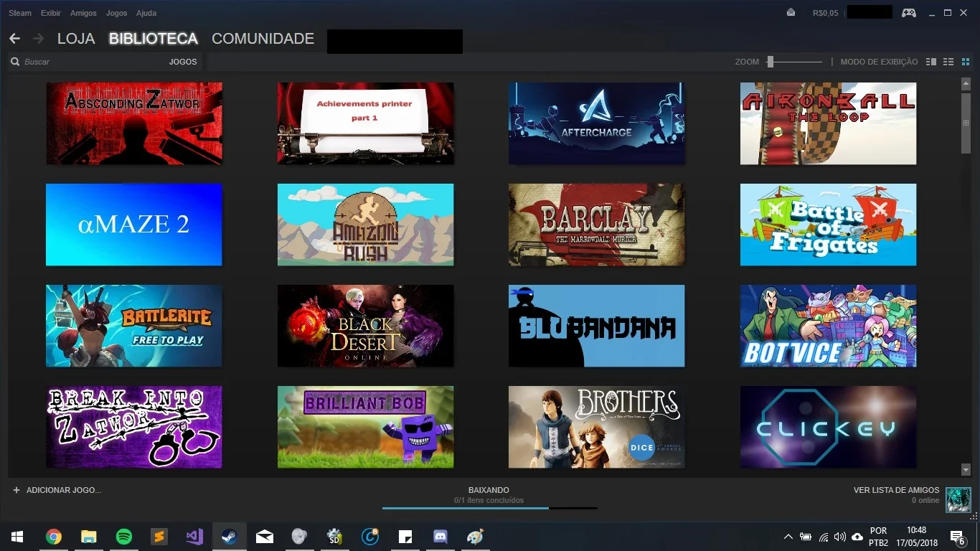Click the plus icon to add game
Image resolution: width=980 pixels, height=551 pixels.
17,490
